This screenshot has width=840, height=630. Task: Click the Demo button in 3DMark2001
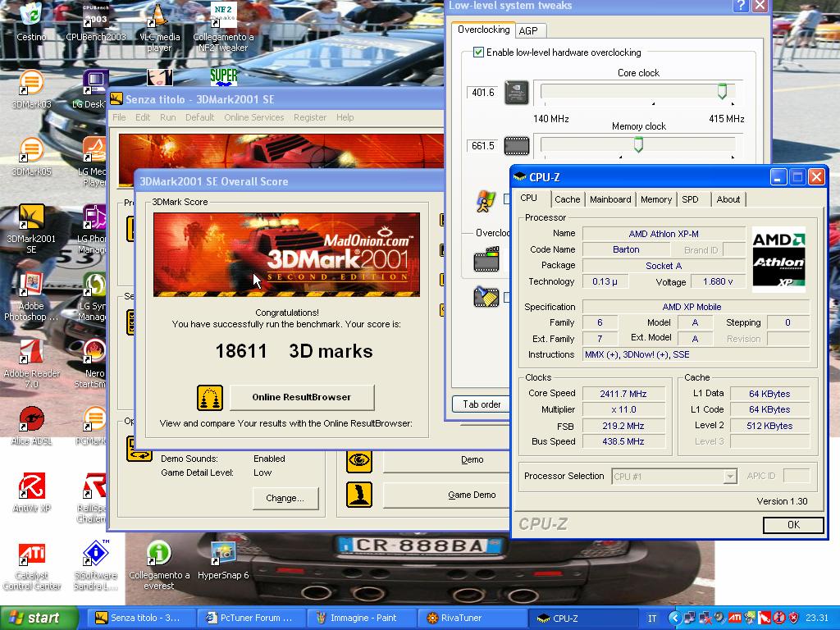[x=447, y=460]
